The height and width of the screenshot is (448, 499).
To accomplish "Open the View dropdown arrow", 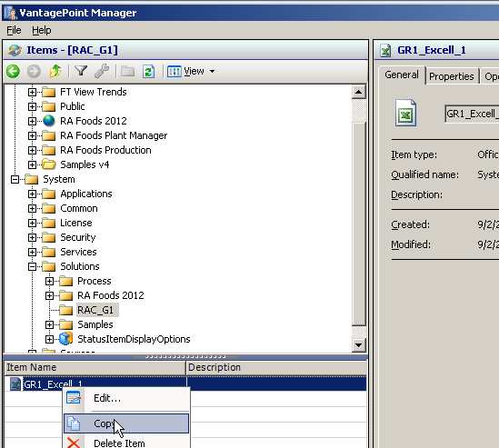I will tap(212, 71).
